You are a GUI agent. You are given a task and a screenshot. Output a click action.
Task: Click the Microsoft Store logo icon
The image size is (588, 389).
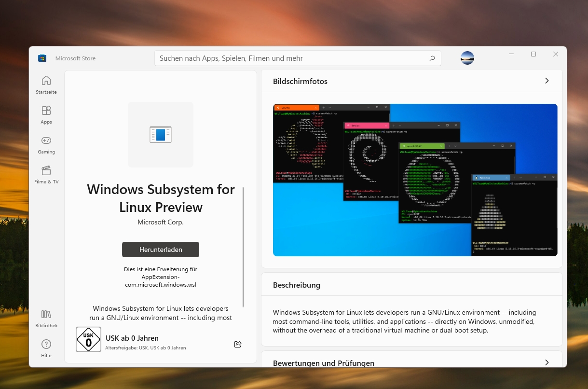coord(42,58)
